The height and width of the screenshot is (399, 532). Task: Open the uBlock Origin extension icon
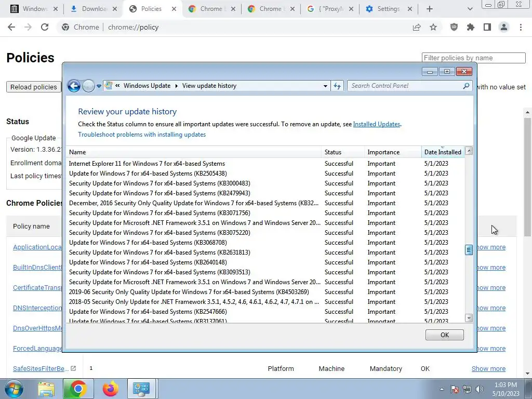454,27
